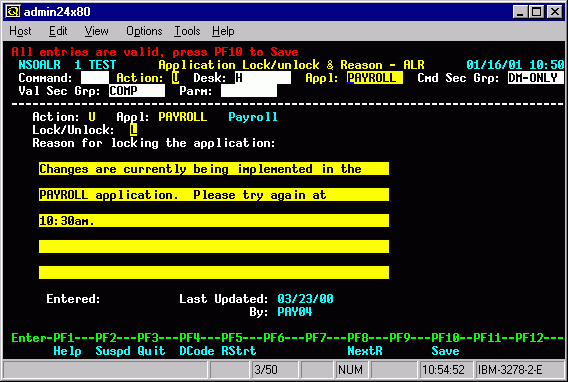Open the Tools menu

pos(187,31)
